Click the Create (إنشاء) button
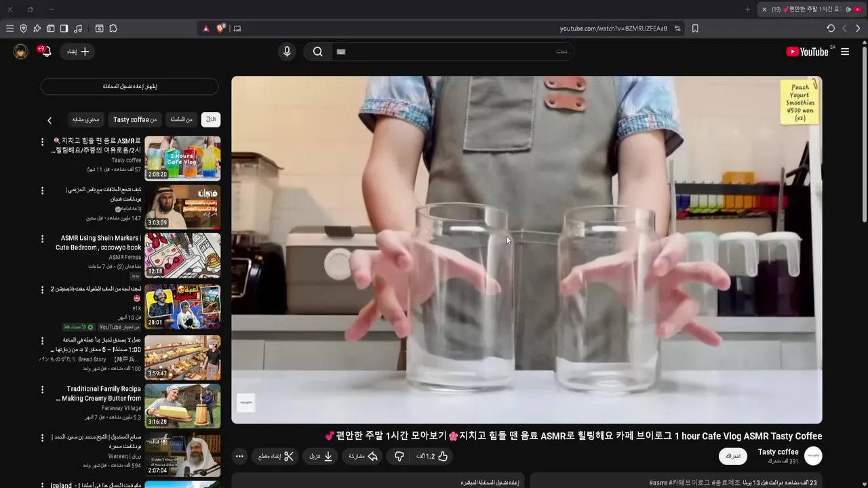Viewport: 868px width, 488px height. [x=78, y=52]
